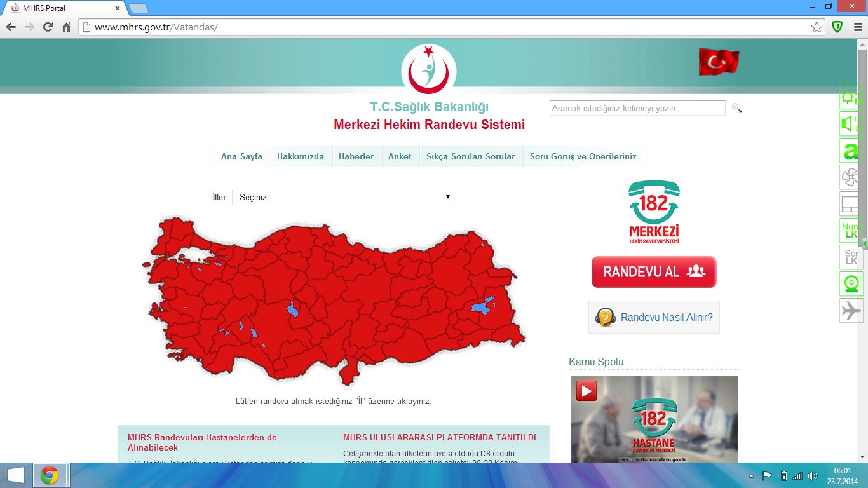Go to the browser Home page
The height and width of the screenshot is (488, 868).
point(66,27)
